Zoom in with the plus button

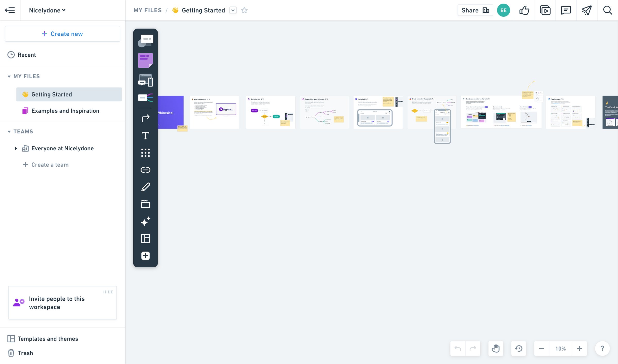[x=579, y=349]
